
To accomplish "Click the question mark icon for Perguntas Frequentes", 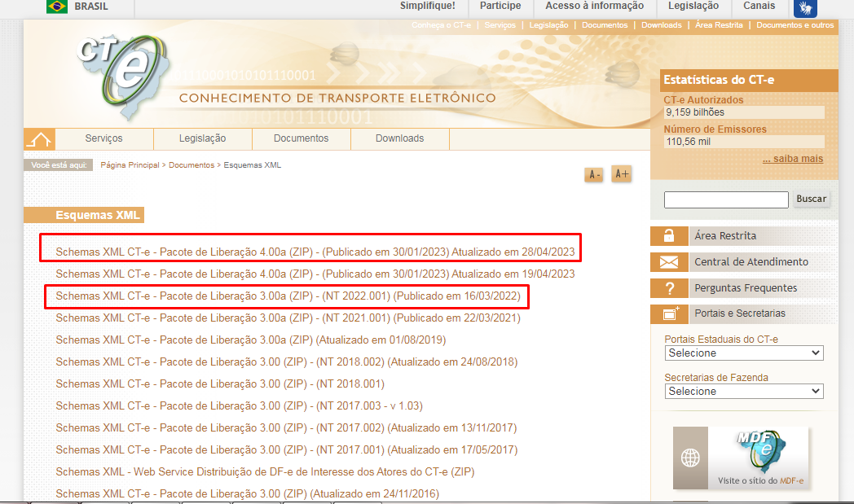I will click(x=669, y=288).
